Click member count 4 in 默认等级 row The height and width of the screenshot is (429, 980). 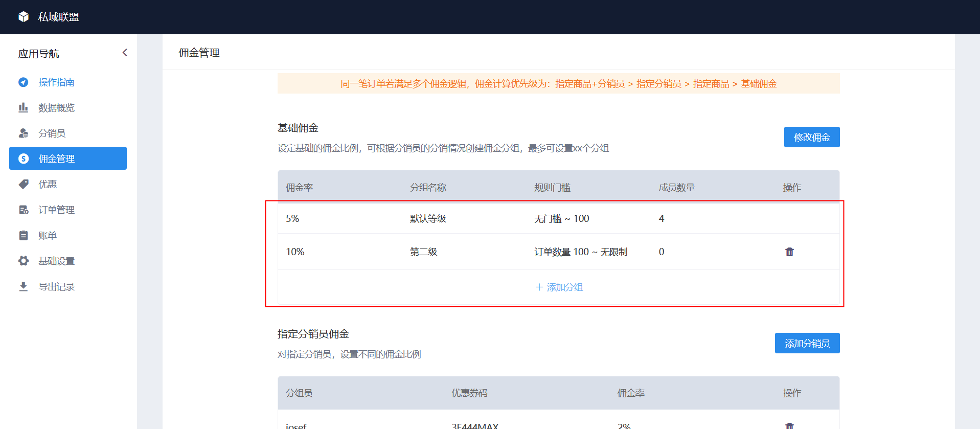point(662,218)
